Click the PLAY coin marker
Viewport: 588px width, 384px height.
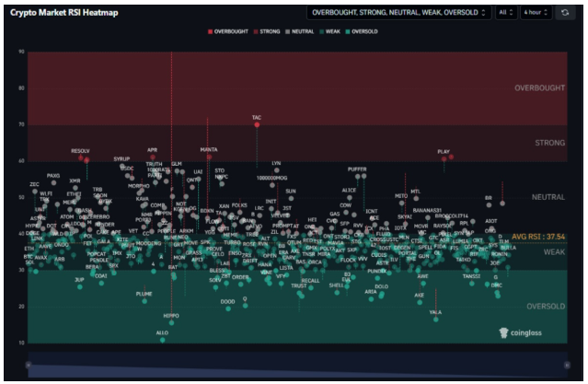[x=444, y=158]
